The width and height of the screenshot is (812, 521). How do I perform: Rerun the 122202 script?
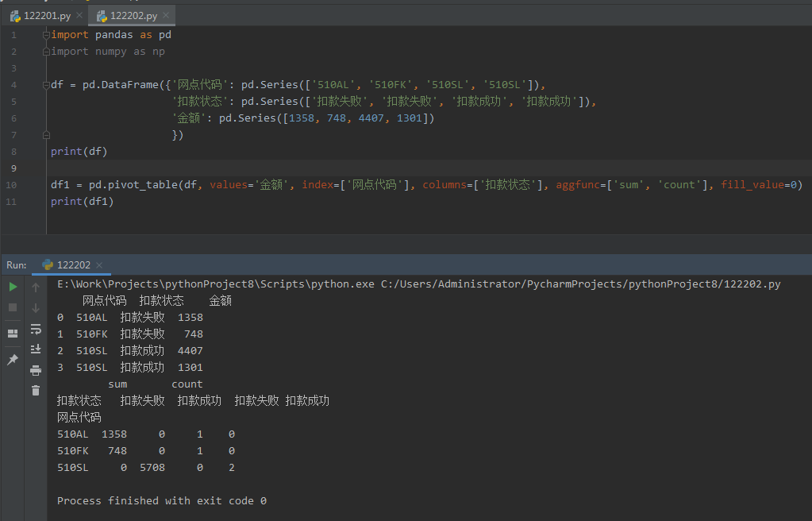(x=13, y=287)
